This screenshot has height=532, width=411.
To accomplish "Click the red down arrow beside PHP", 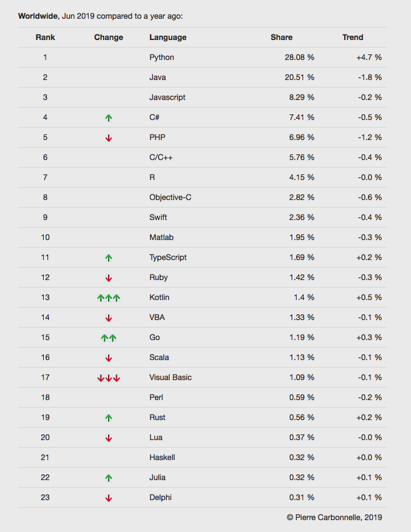I will pyautogui.click(x=109, y=138).
